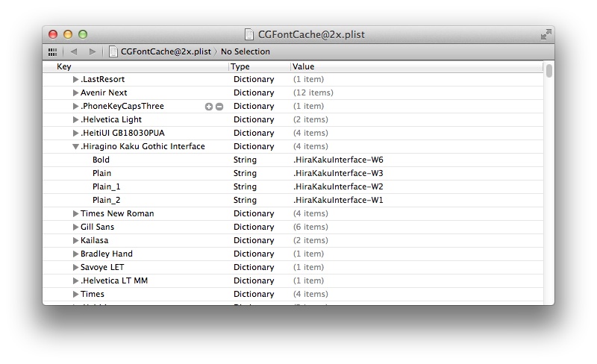The width and height of the screenshot is (597, 364).
Task: Expand the Bradley Hand entry
Action: pyautogui.click(x=75, y=254)
